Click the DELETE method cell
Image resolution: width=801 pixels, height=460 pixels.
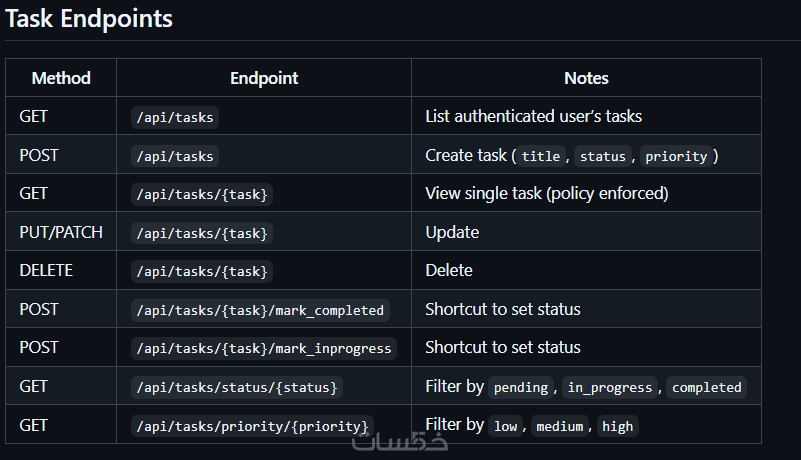tap(46, 270)
